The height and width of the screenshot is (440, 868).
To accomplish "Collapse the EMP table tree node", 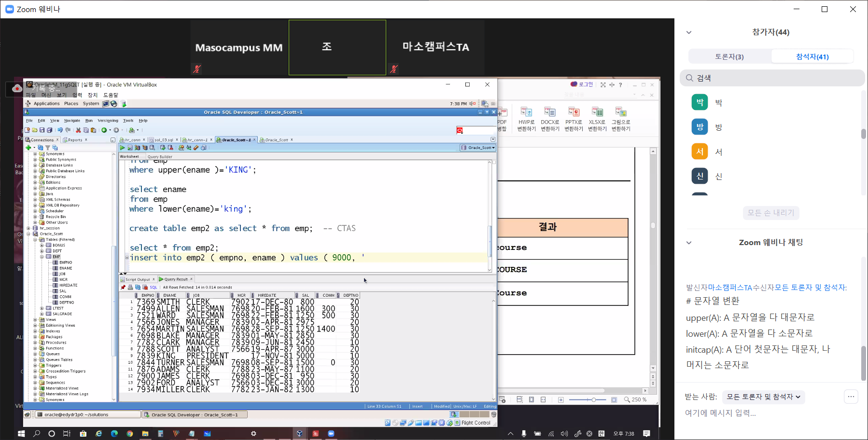I will pyautogui.click(x=42, y=257).
